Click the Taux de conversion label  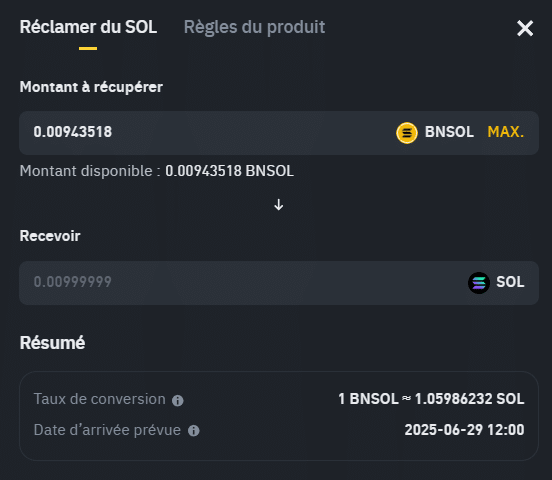pos(99,399)
